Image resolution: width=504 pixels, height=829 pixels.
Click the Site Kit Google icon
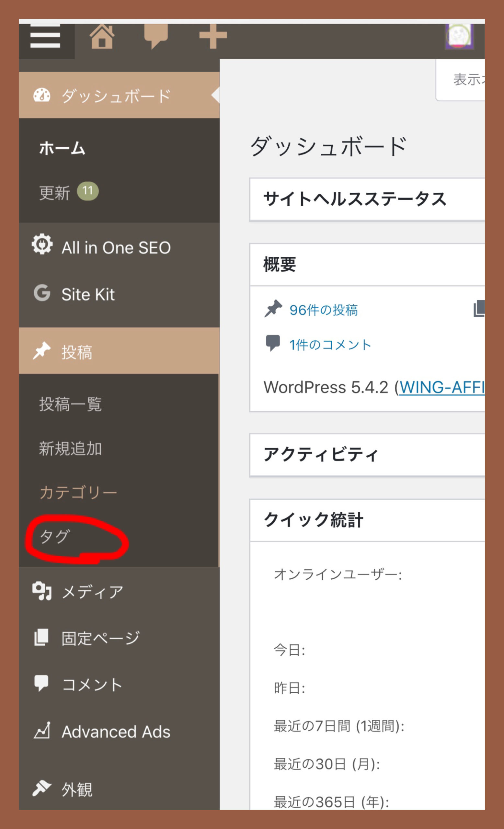click(x=42, y=293)
